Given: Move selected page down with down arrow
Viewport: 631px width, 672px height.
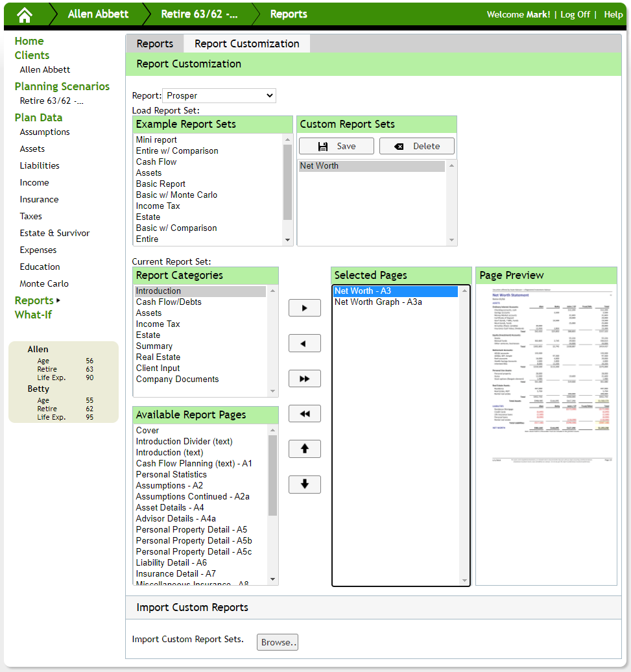Looking at the screenshot, I should 304,484.
